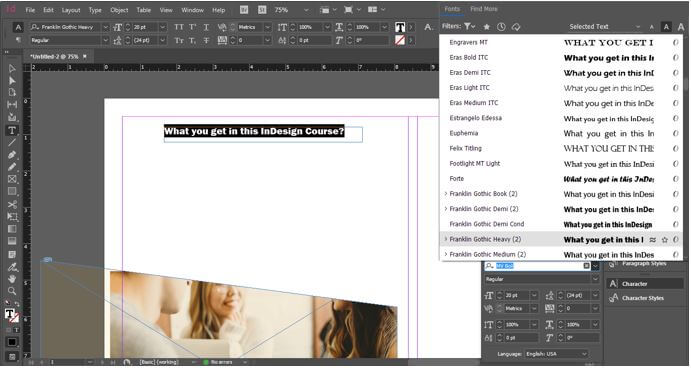The height and width of the screenshot is (368, 691).
Task: Select the Type tool in toolbox
Action: click(x=12, y=130)
